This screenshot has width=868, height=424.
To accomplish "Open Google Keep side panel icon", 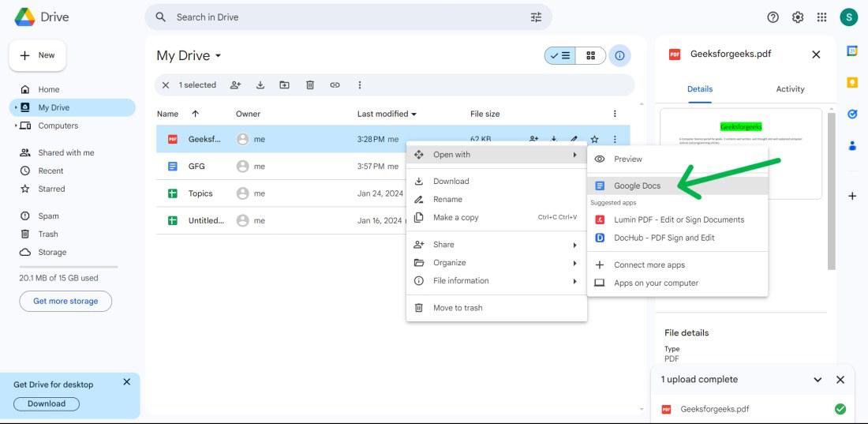I will 852,83.
